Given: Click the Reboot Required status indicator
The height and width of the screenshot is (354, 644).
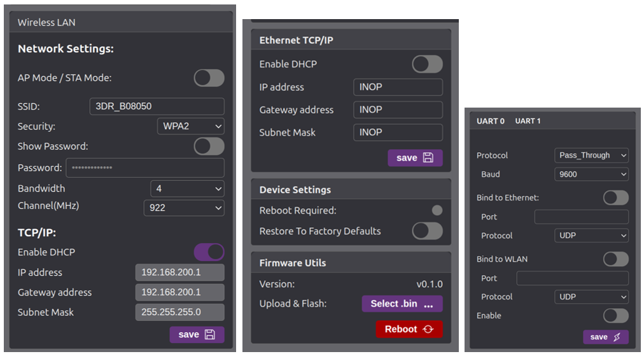Looking at the screenshot, I should 437,211.
